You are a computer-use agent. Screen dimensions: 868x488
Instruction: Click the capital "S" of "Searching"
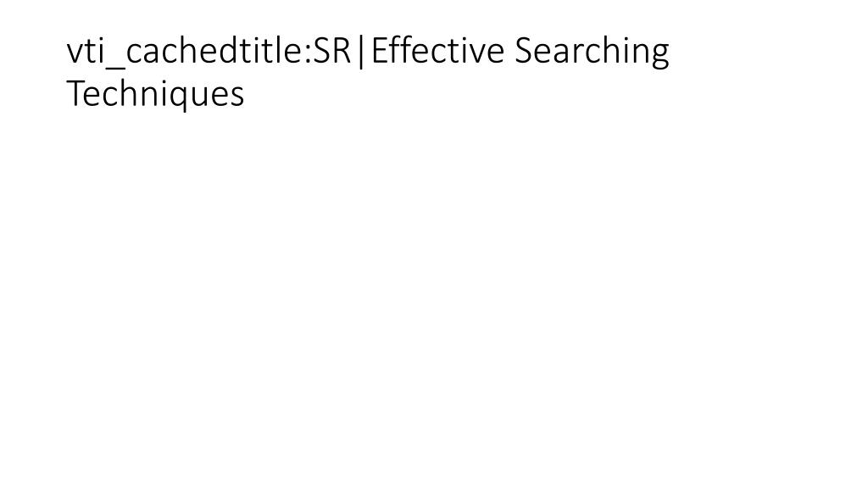pyautogui.click(x=523, y=50)
